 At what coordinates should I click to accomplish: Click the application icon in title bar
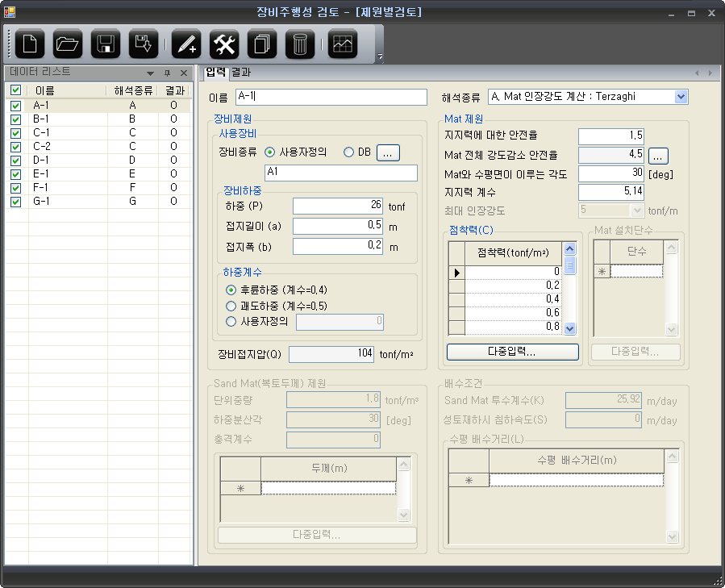pyautogui.click(x=9, y=11)
